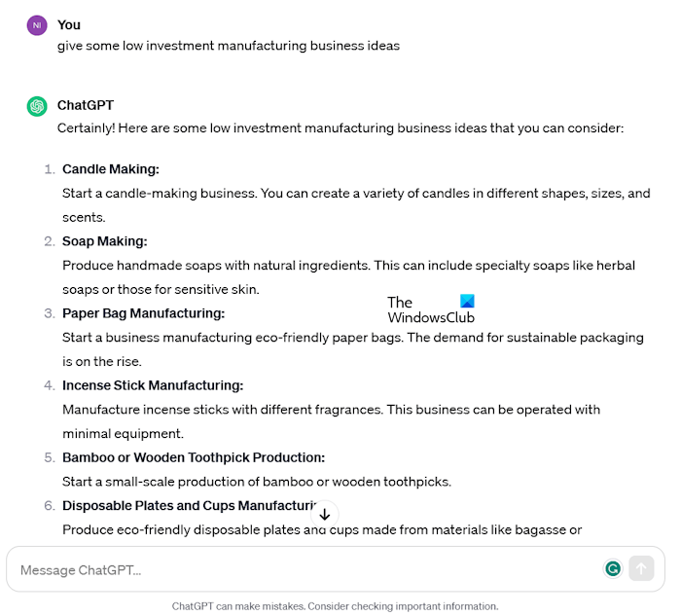Click the "Paper Bag Manufacturing:" heading
This screenshot has height=616, width=681.
(143, 313)
